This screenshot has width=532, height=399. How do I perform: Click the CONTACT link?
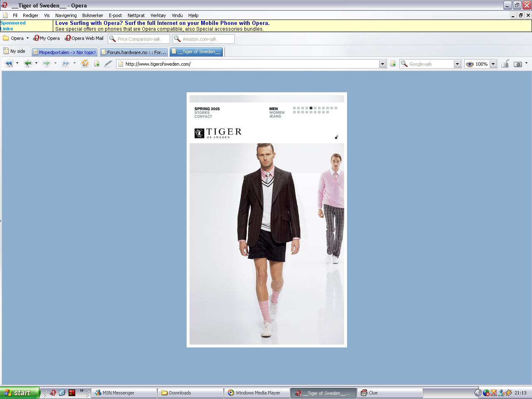[x=203, y=116]
